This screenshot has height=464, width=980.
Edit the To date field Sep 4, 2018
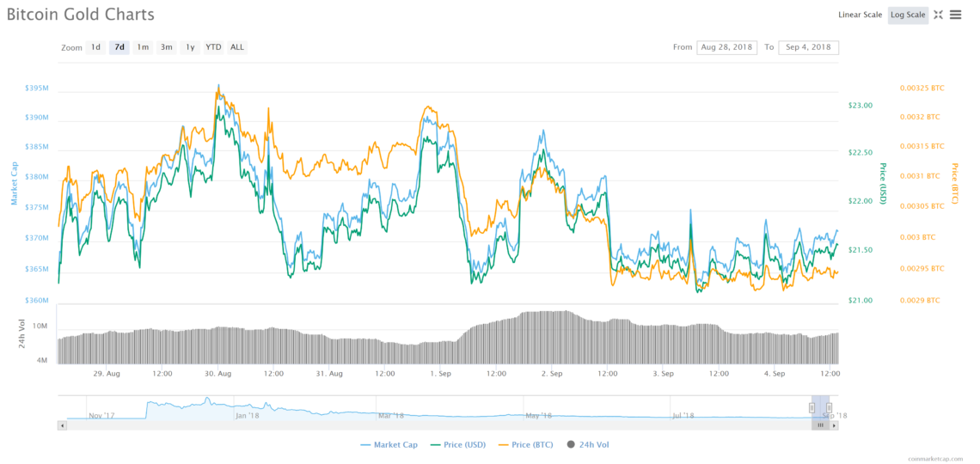pyautogui.click(x=809, y=47)
